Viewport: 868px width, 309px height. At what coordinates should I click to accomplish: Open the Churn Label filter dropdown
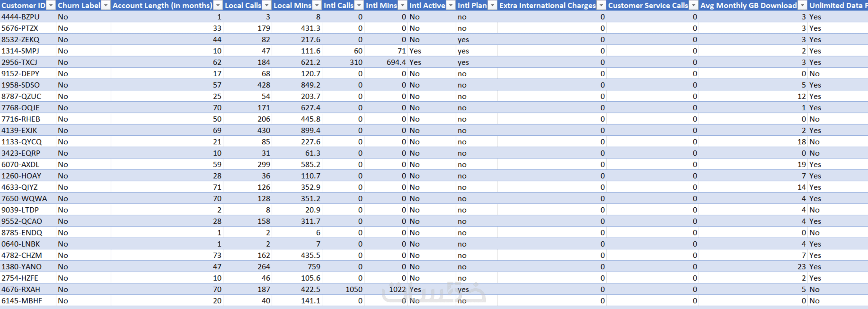click(106, 5)
